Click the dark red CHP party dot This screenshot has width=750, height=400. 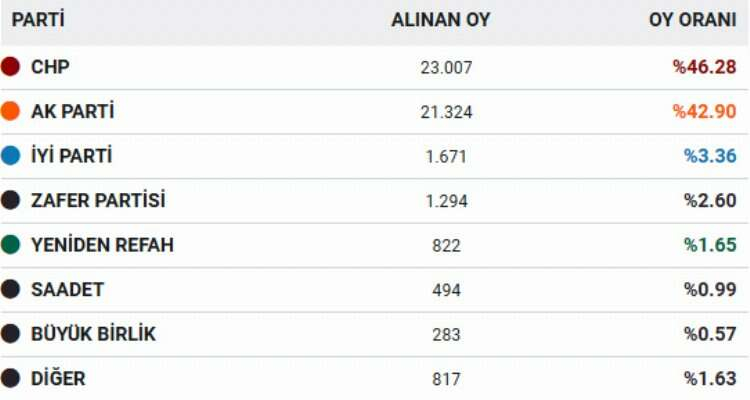click(11, 67)
